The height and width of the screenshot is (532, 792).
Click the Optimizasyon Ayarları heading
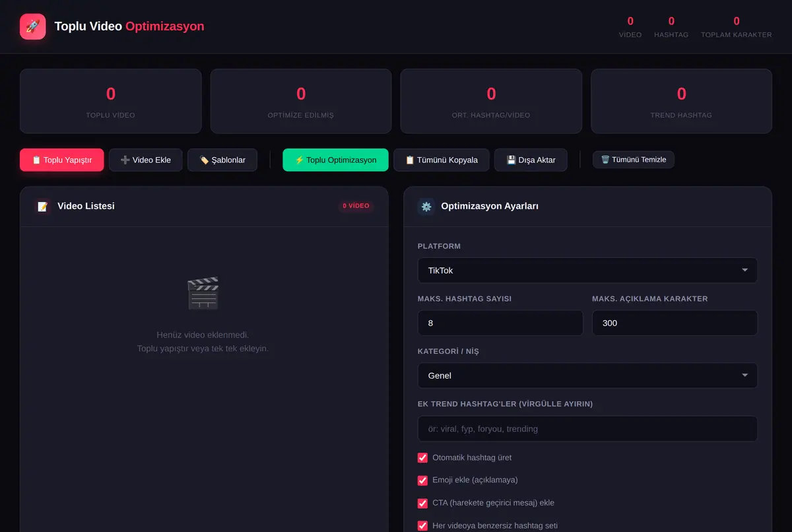[x=490, y=206]
